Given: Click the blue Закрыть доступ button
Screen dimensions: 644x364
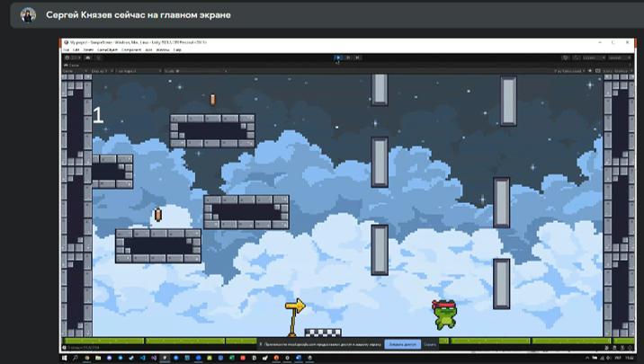Looking at the screenshot, I should 402,343.
